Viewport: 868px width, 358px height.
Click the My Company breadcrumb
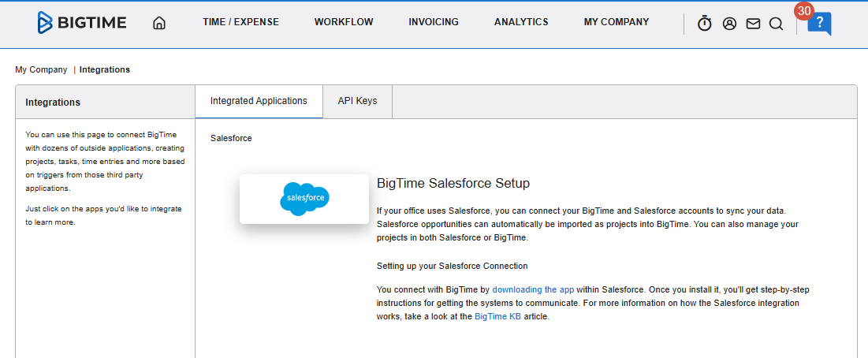tap(41, 69)
